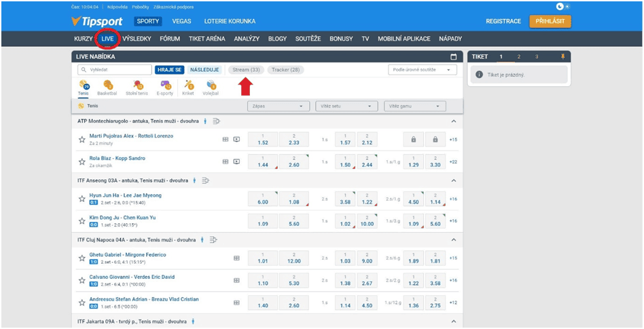Click locked first odds for Marti Pujolras game
The width and height of the screenshot is (644, 329).
[x=414, y=140]
